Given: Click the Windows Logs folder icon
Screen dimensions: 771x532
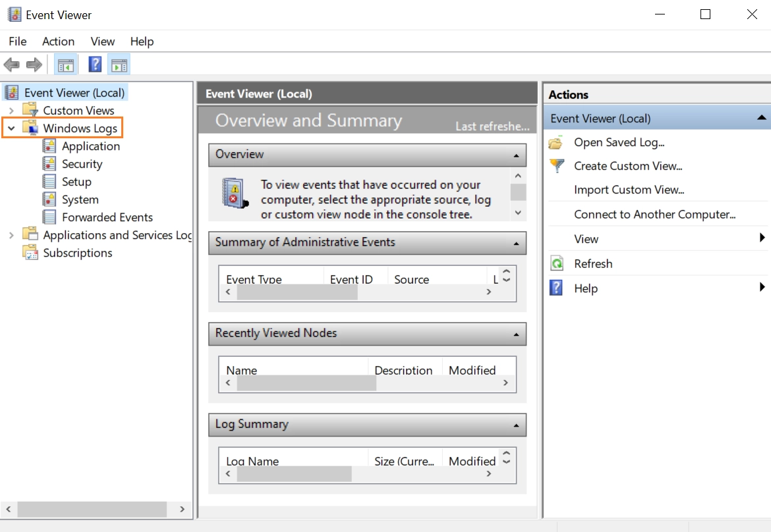Looking at the screenshot, I should [30, 127].
